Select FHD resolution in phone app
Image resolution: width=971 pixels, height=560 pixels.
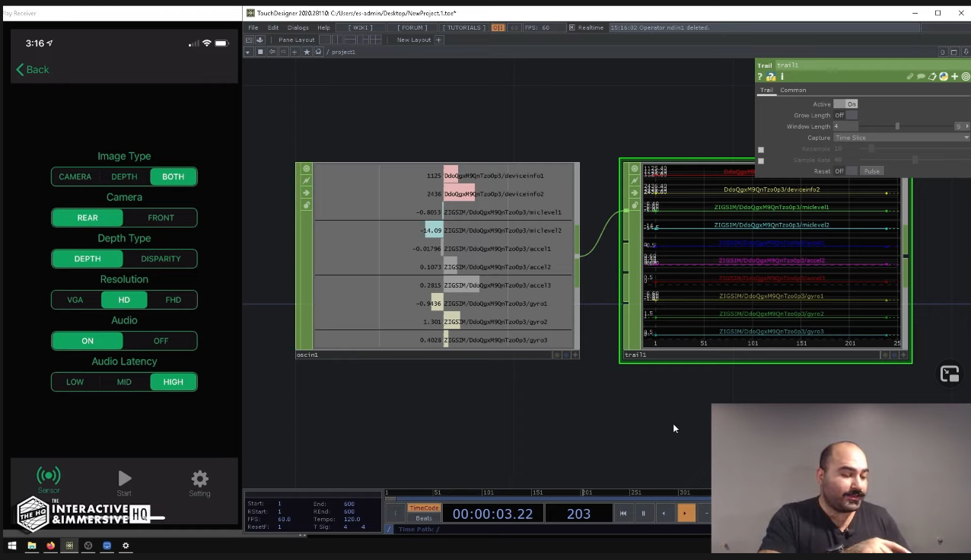pos(174,300)
